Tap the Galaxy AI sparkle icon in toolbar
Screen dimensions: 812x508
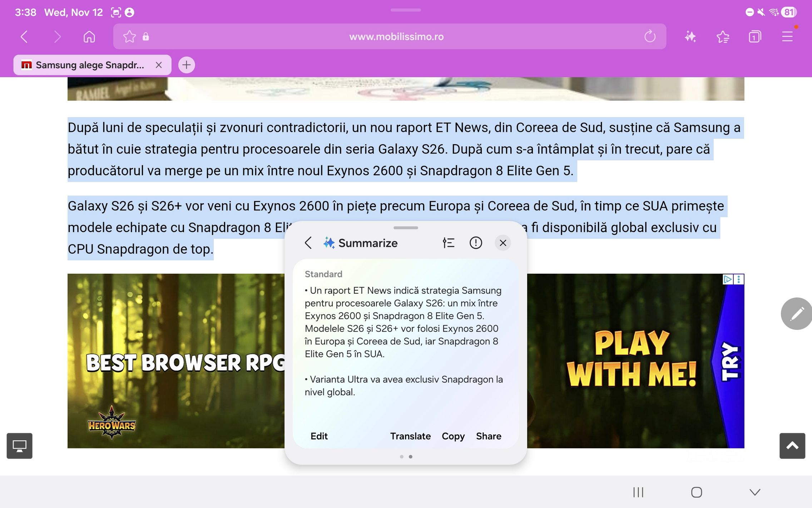[x=690, y=36]
